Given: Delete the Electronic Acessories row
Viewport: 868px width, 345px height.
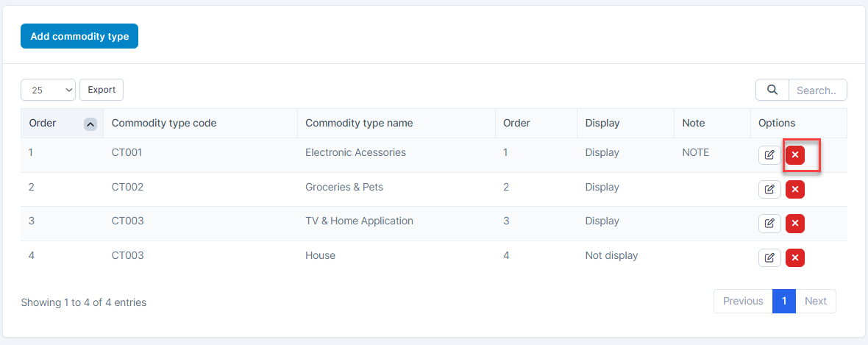Looking at the screenshot, I should point(795,155).
